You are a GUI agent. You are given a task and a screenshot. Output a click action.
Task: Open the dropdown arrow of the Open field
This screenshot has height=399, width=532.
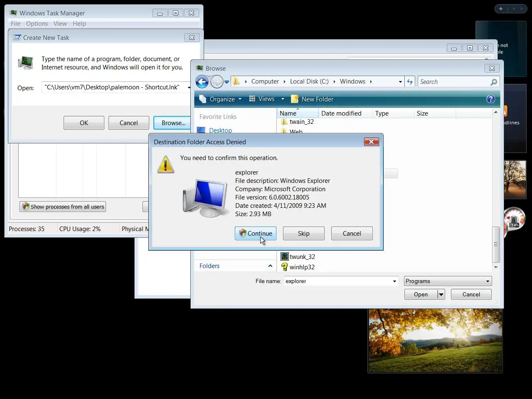(x=189, y=87)
